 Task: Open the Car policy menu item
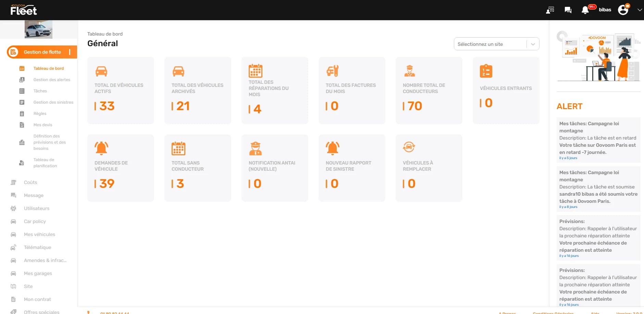pos(35,221)
